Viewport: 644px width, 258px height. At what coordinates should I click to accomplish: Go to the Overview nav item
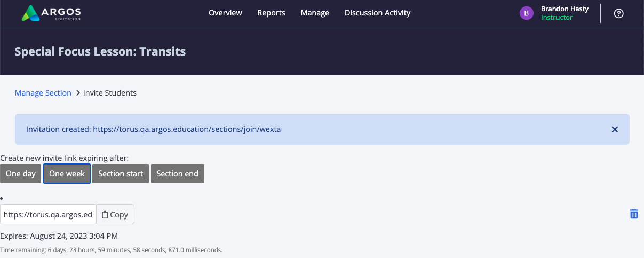coord(225,13)
